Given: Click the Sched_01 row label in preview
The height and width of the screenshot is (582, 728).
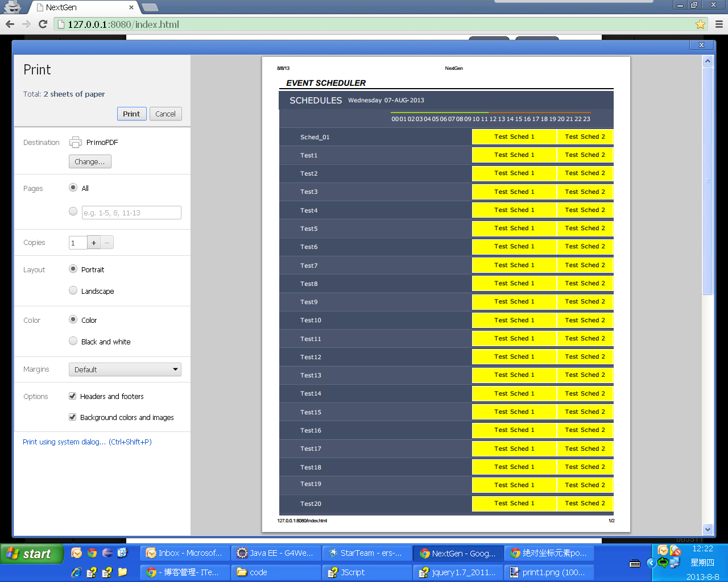Looking at the screenshot, I should pyautogui.click(x=315, y=137).
